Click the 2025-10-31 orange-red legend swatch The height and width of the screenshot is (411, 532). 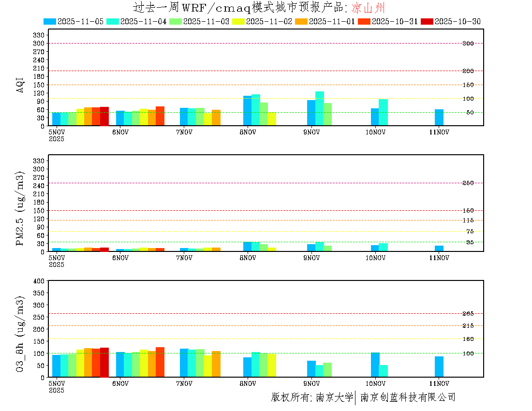[364, 21]
